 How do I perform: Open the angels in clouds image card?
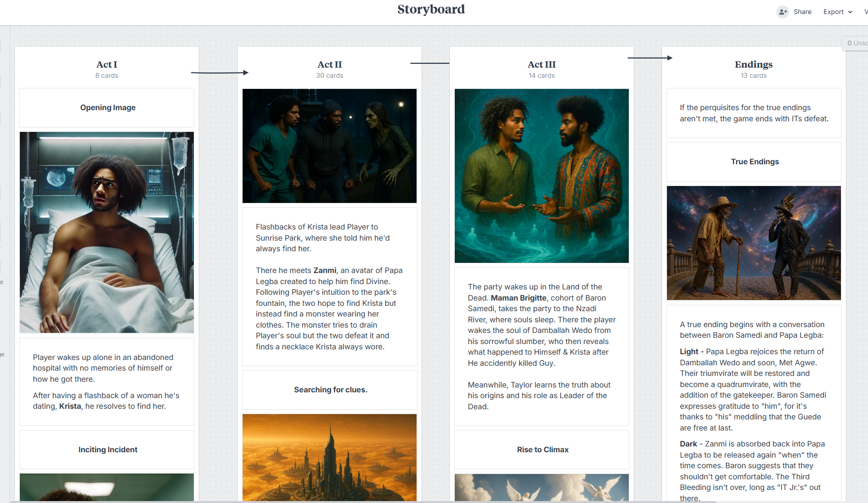click(x=542, y=488)
